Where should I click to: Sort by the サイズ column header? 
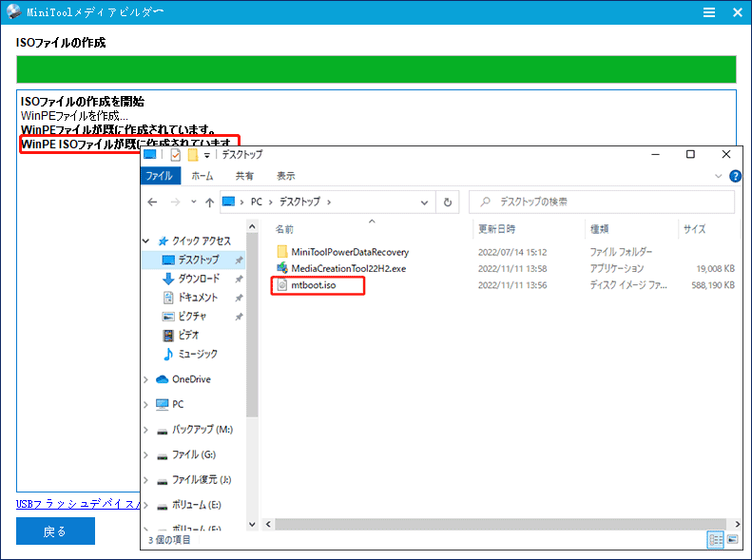694,229
